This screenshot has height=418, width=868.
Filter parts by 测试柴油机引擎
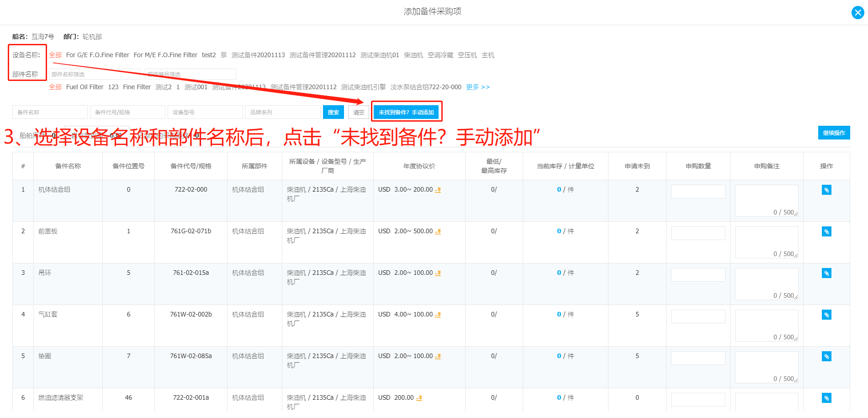364,87
